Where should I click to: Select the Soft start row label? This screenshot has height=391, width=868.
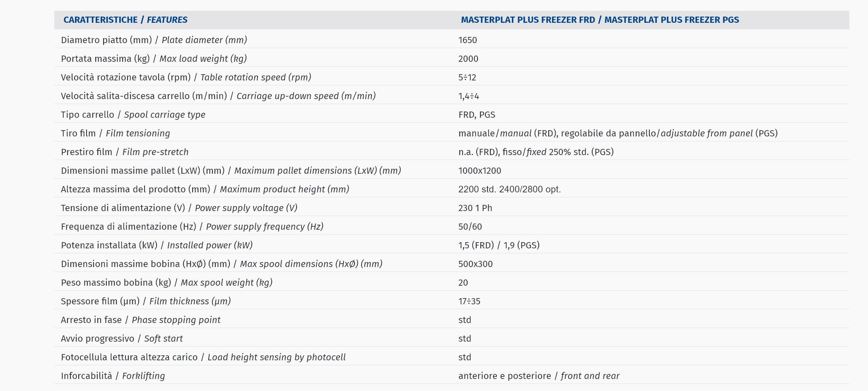(122, 339)
